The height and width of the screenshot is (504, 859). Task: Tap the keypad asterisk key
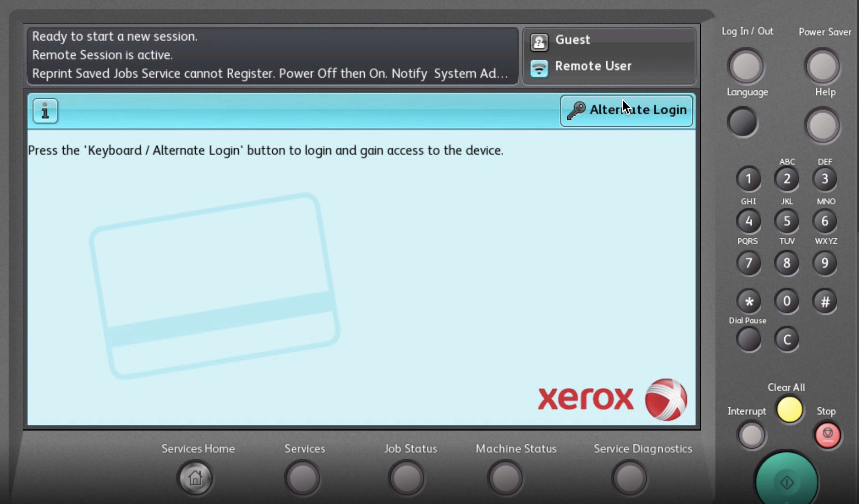click(x=749, y=301)
